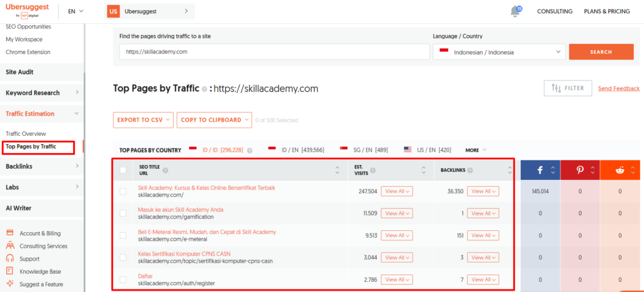Open the notifications bell icon
This screenshot has width=644, height=292.
(x=515, y=11)
